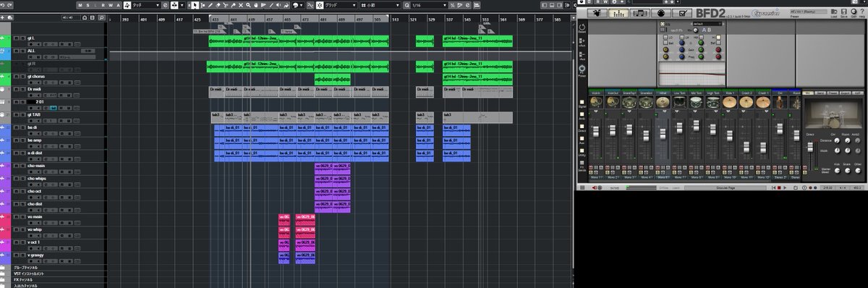Open grid type dropdown 小節
The height and width of the screenshot is (288, 868).
coord(380,5)
